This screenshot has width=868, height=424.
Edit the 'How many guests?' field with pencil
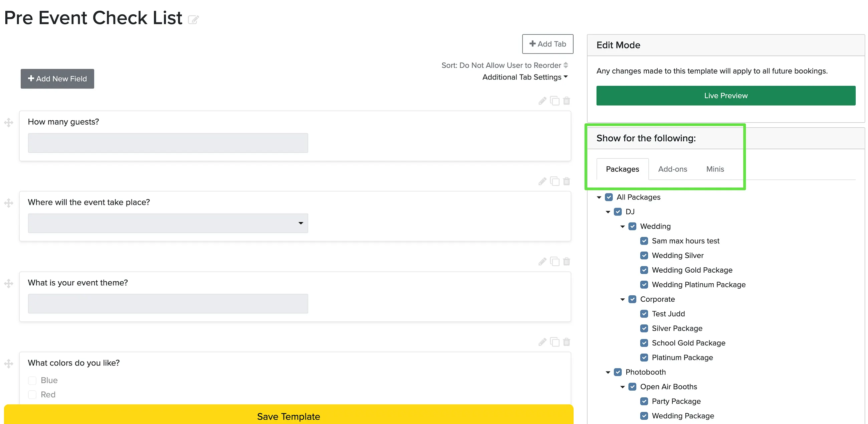542,101
